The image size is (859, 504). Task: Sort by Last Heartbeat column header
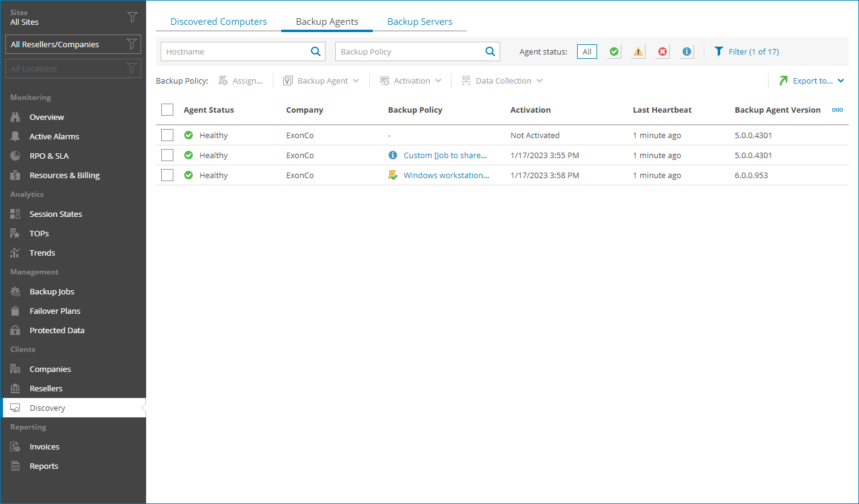[662, 110]
